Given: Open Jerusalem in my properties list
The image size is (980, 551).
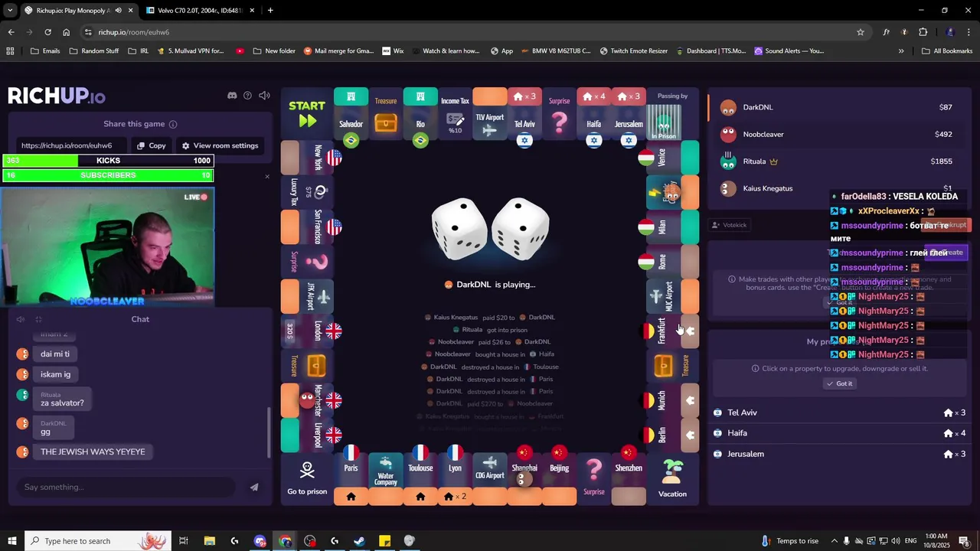Looking at the screenshot, I should pyautogui.click(x=839, y=454).
